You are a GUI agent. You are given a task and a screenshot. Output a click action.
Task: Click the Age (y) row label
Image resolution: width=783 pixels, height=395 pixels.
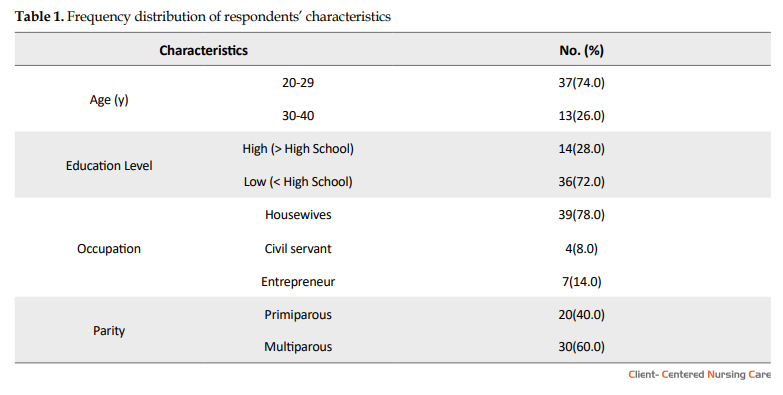pyautogui.click(x=109, y=100)
